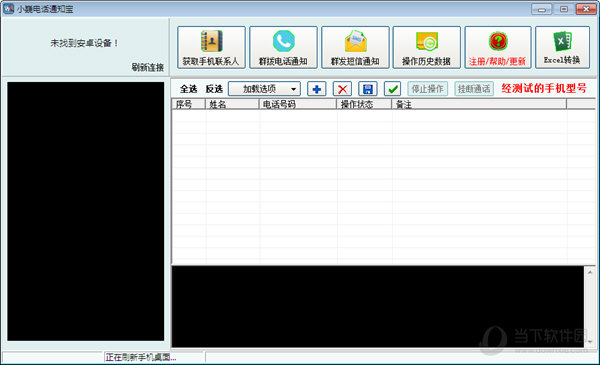The width and height of the screenshot is (600, 365).
Task: Open 操作历史数据 history data
Action: pyautogui.click(x=427, y=47)
